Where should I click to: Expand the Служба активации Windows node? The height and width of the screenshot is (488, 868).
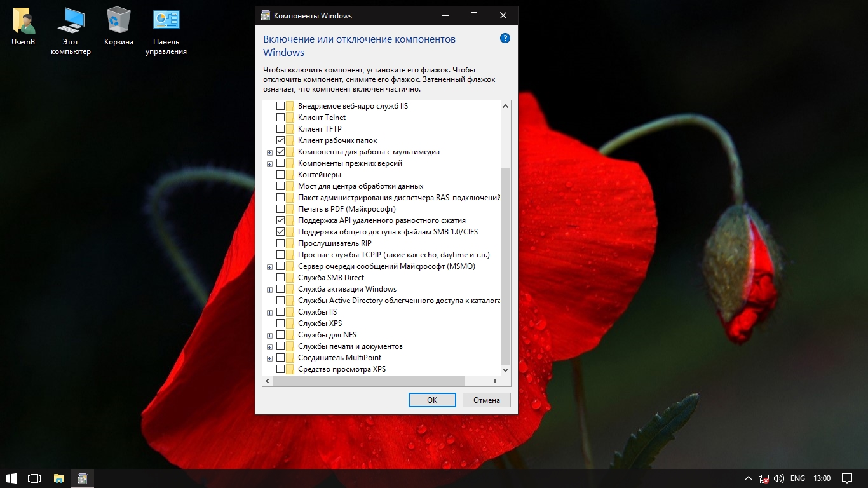pos(270,290)
